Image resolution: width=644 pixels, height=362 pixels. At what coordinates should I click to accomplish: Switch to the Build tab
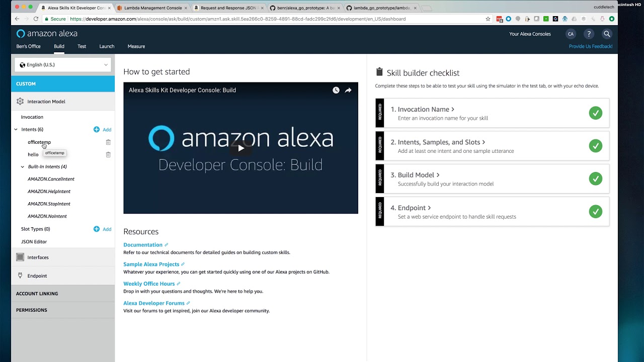click(59, 46)
